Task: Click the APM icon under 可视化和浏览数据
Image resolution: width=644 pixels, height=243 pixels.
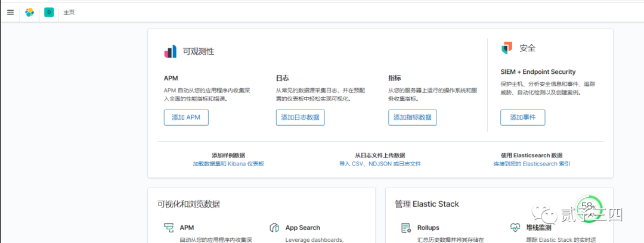Action: (x=169, y=228)
